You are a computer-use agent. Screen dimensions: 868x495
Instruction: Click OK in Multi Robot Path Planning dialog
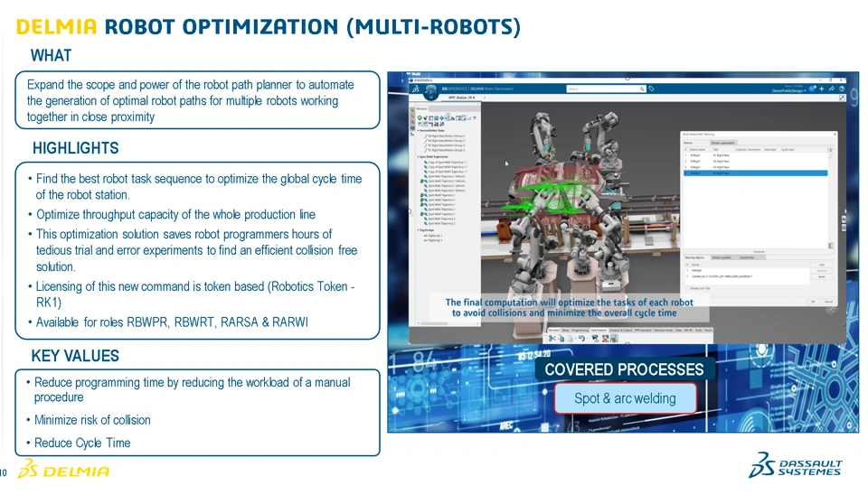tap(813, 302)
